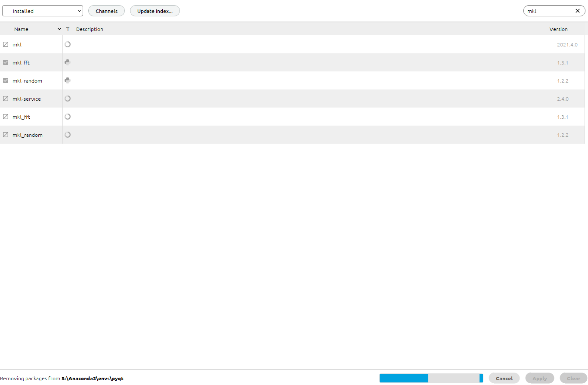Click the Version column header
The height and width of the screenshot is (385, 588).
(x=558, y=29)
